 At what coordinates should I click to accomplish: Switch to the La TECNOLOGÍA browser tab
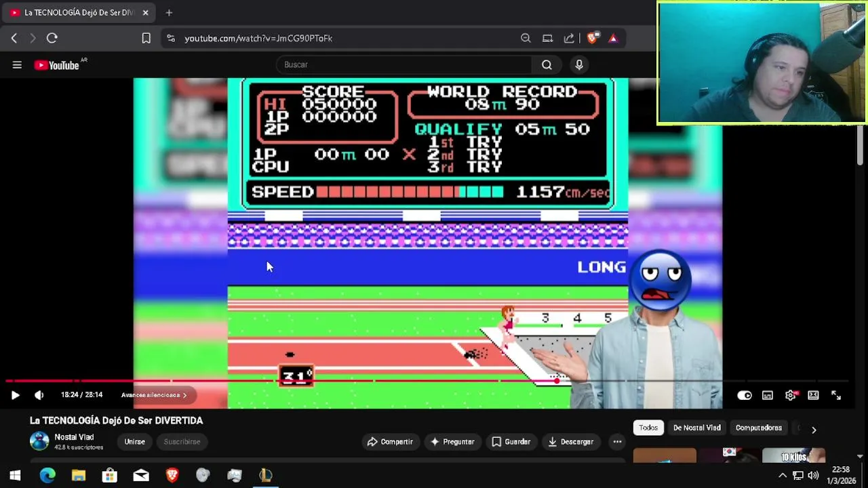tap(78, 12)
